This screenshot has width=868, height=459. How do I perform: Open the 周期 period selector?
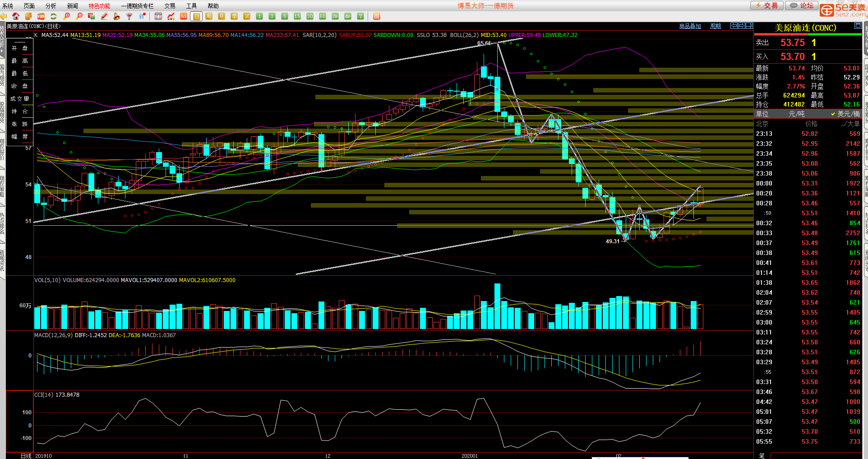pos(715,26)
